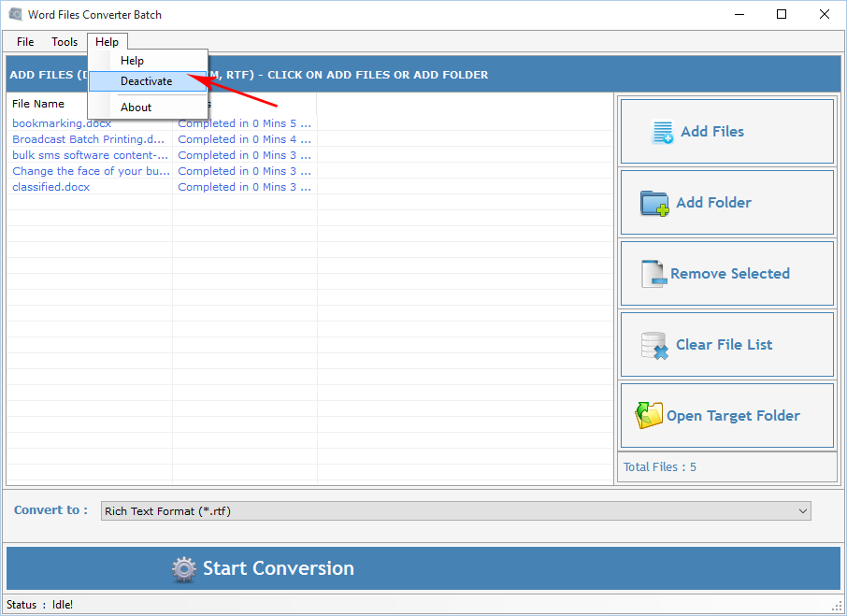The width and height of the screenshot is (847, 616).
Task: Click the Add Files button label
Action: (x=712, y=131)
